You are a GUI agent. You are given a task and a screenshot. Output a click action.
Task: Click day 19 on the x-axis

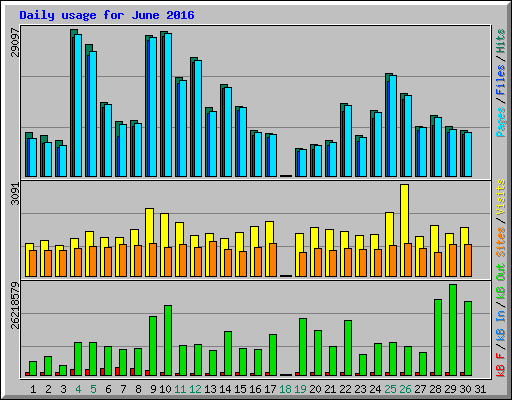coord(300,389)
